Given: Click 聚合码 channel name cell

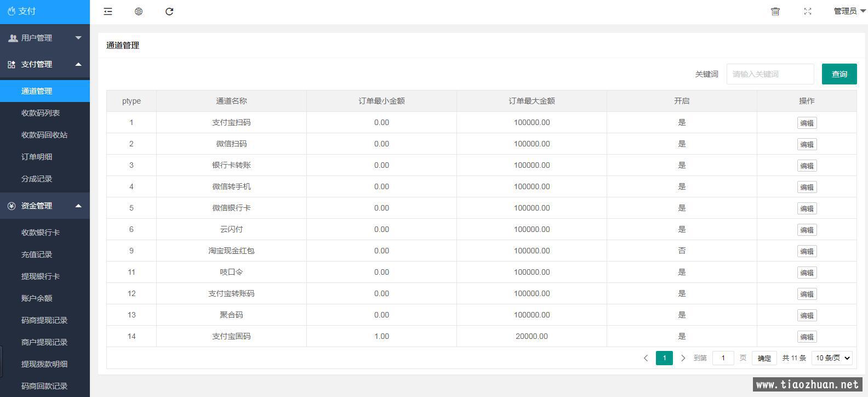Looking at the screenshot, I should 231,315.
